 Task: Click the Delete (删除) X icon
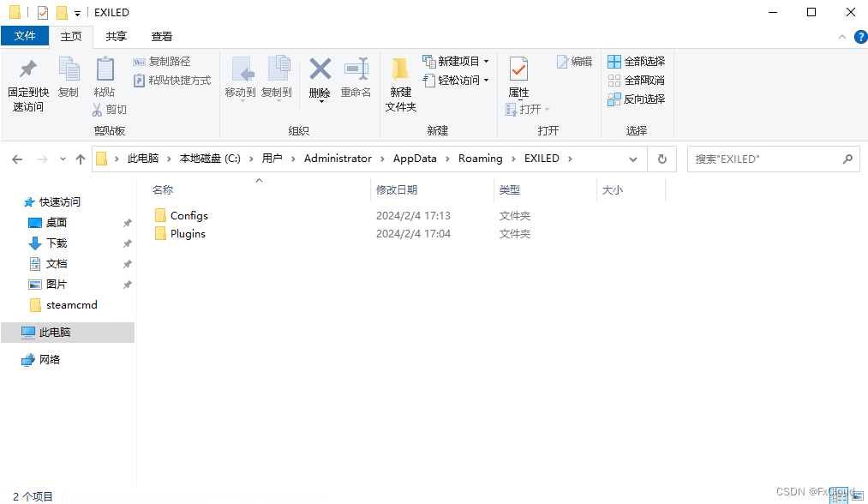[320, 69]
